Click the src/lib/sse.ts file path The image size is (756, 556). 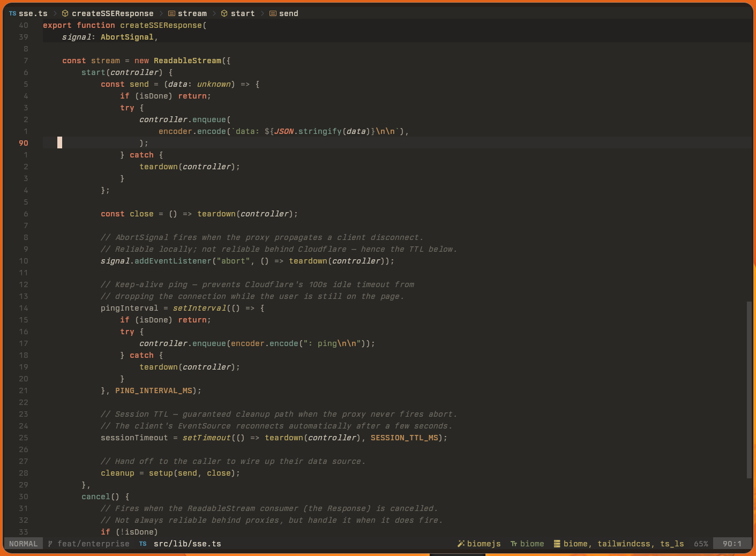click(188, 544)
